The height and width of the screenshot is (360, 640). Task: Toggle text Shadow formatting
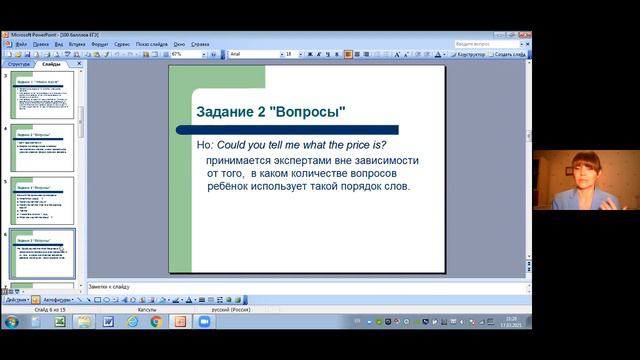click(337, 54)
